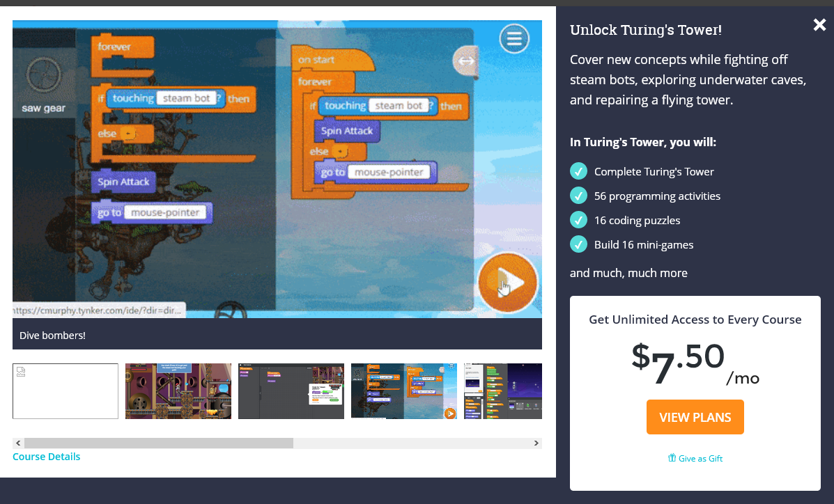Open the hamburger menu icon in preview
The height and width of the screenshot is (504, 834).
pos(513,39)
